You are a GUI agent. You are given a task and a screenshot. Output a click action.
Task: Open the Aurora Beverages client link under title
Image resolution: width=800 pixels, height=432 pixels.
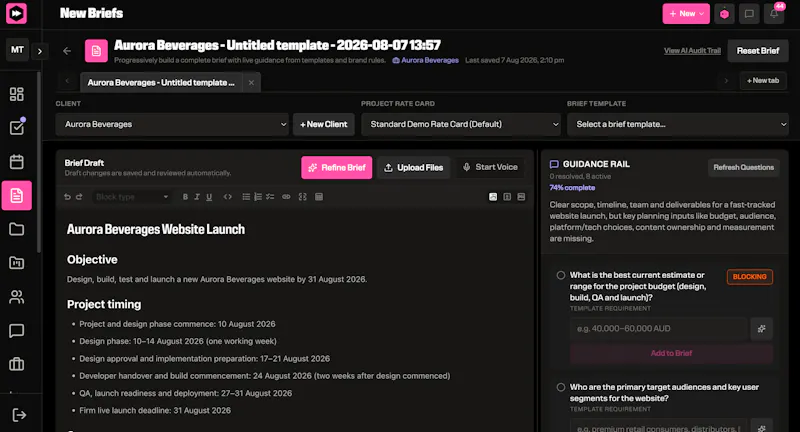pyautogui.click(x=426, y=60)
